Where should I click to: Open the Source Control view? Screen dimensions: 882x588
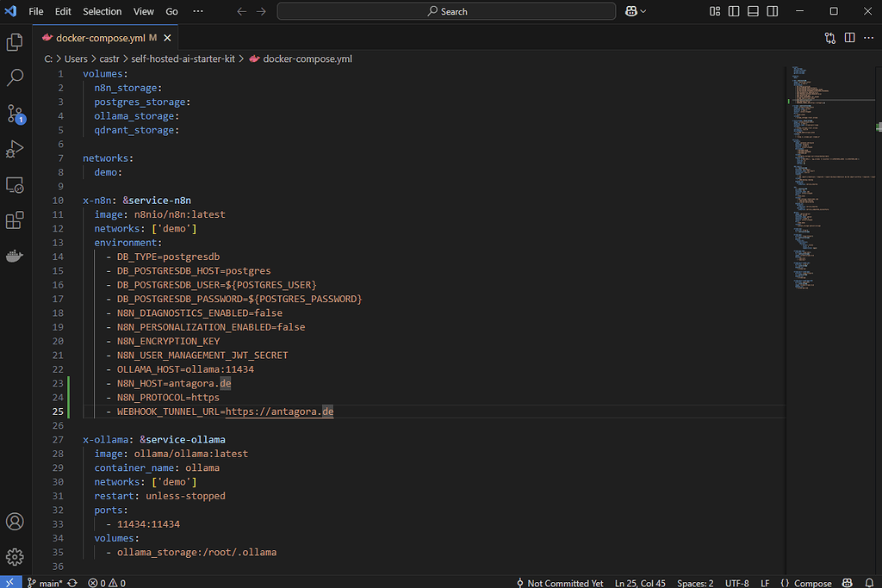point(14,114)
